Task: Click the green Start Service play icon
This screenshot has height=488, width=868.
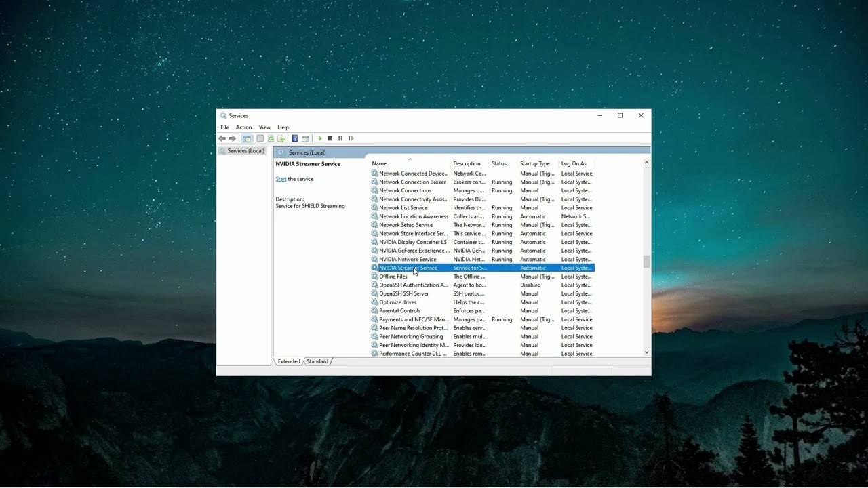Action: [320, 138]
